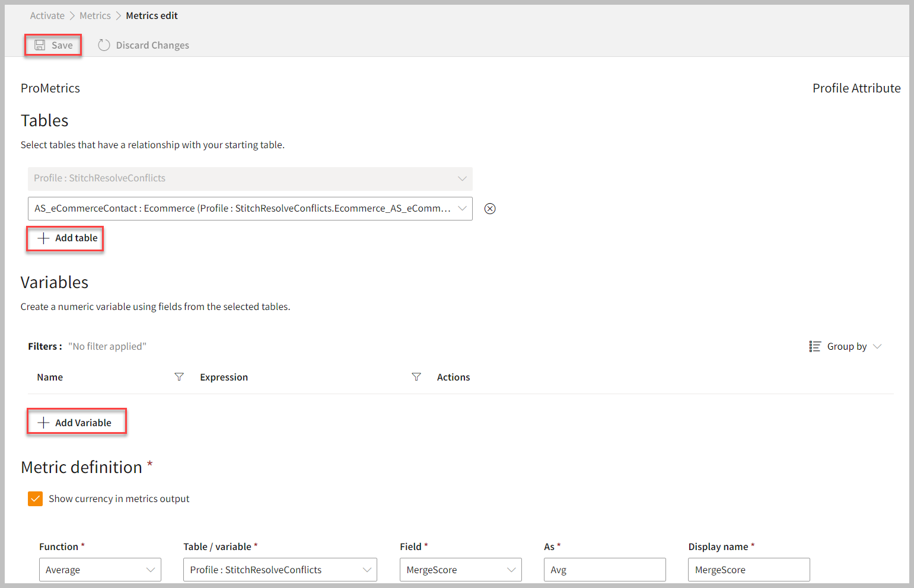Expand the Table / variable dropdown
Viewport: 914px width, 588px height.
point(367,570)
